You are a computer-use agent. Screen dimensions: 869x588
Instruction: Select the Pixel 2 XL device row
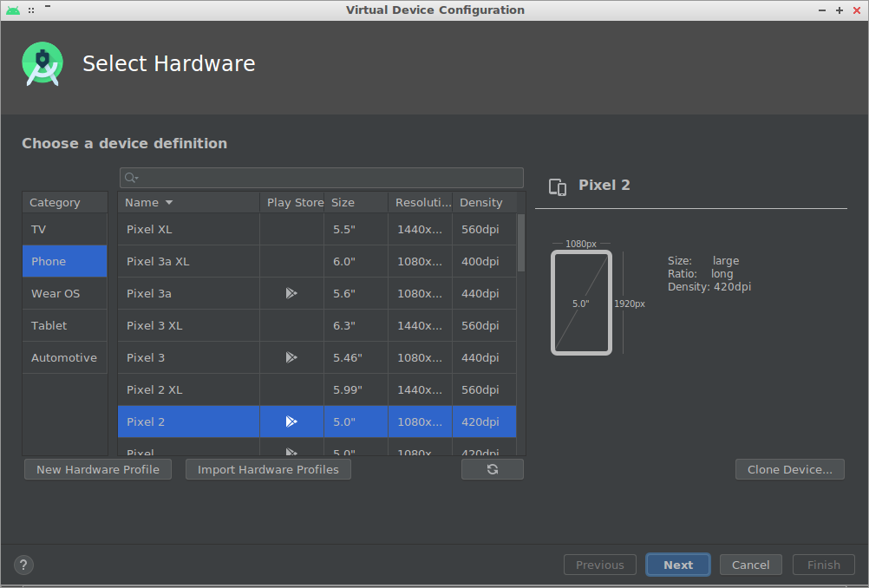tap(317, 389)
